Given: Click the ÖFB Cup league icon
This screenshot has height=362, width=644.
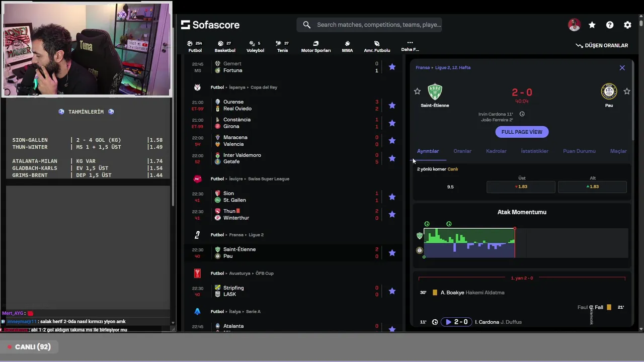Looking at the screenshot, I should (x=197, y=273).
